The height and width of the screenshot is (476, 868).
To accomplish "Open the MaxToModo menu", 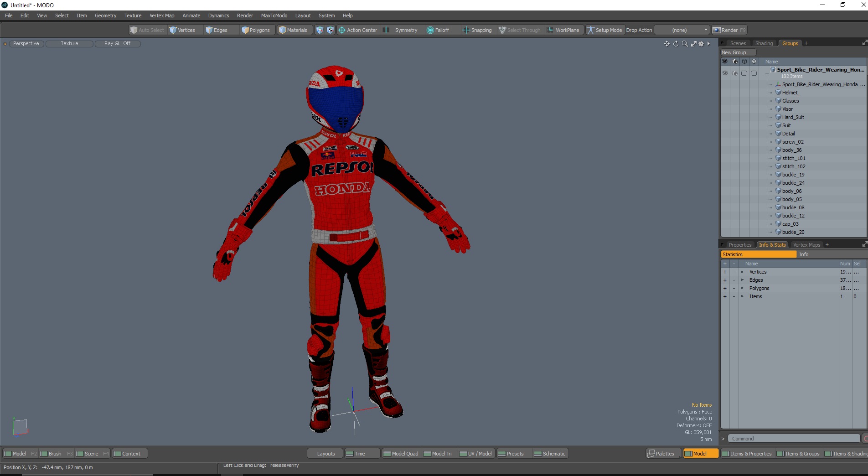I will [274, 16].
